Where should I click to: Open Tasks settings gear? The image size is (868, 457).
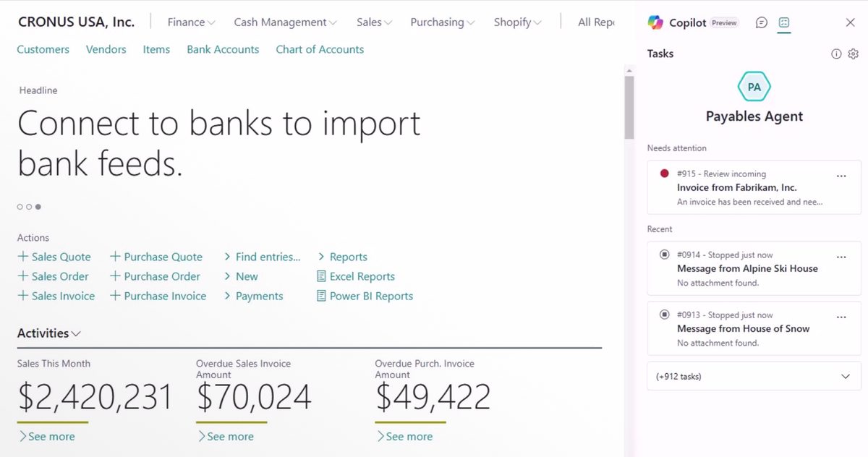click(x=853, y=54)
